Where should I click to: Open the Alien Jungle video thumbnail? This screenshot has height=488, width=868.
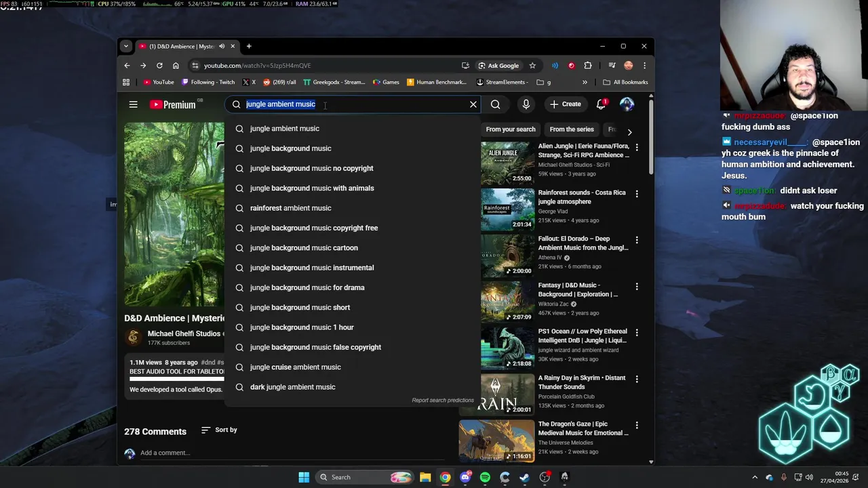tap(508, 163)
